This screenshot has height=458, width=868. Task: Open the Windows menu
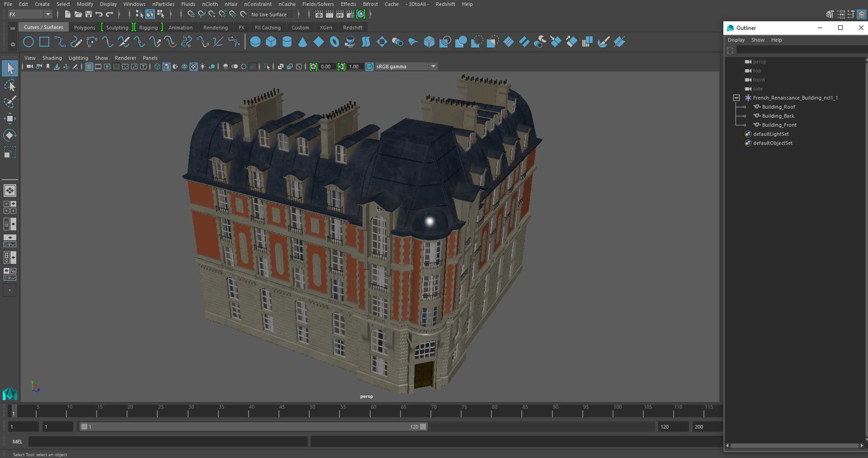pos(134,4)
